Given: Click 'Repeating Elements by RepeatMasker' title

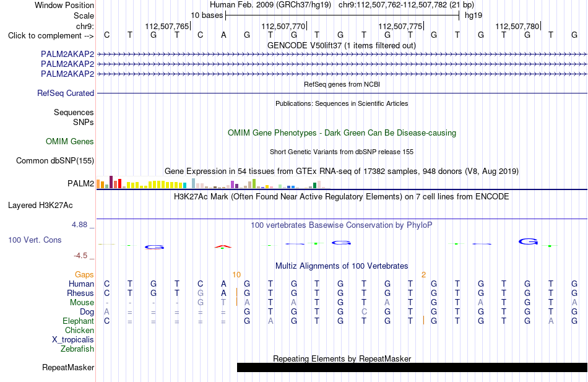Looking at the screenshot, I should click(342, 358).
